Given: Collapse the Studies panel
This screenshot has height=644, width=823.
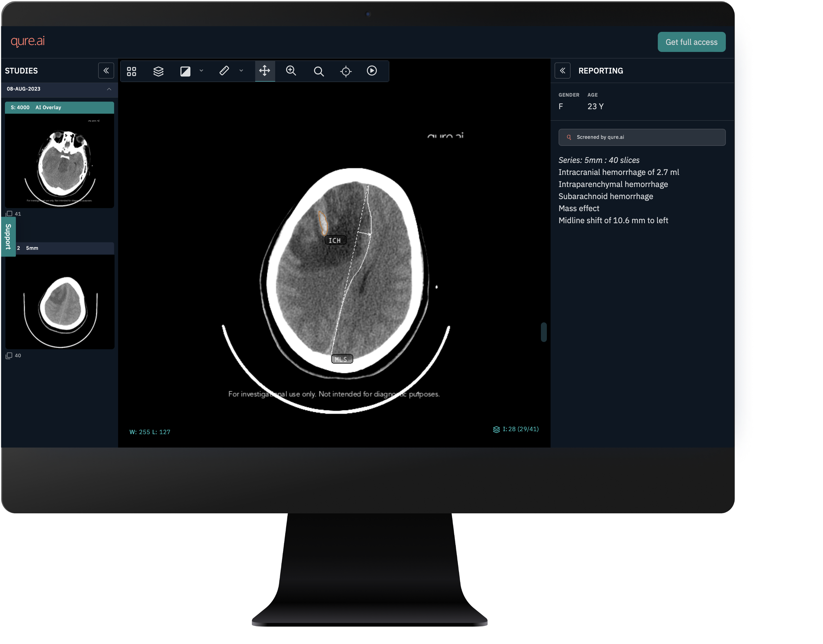Looking at the screenshot, I should [x=106, y=71].
